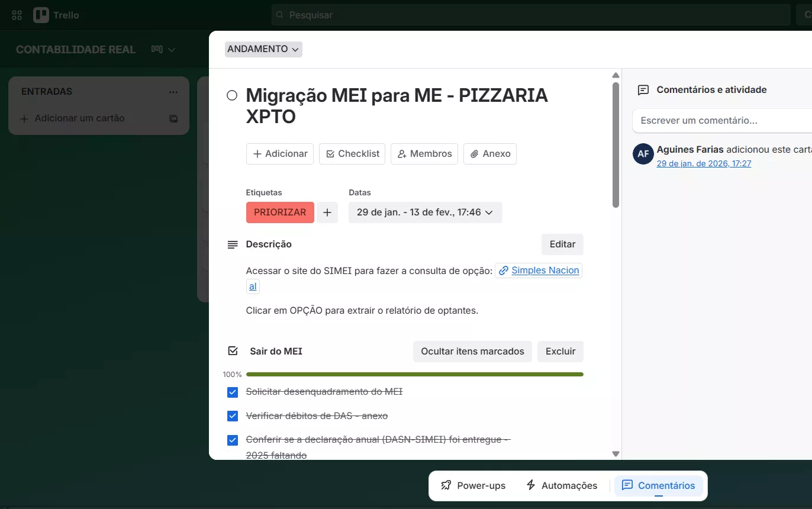Uncheck Conferir declaração anual DASN-SIMEI item
Screen dimensions: 812x509
coord(233,440)
